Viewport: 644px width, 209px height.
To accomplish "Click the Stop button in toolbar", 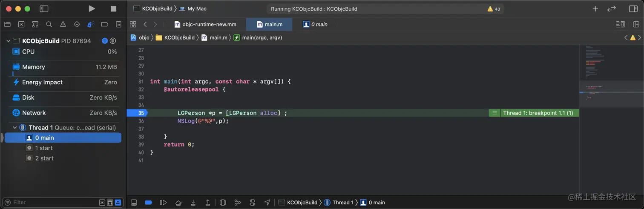I will 113,9.
